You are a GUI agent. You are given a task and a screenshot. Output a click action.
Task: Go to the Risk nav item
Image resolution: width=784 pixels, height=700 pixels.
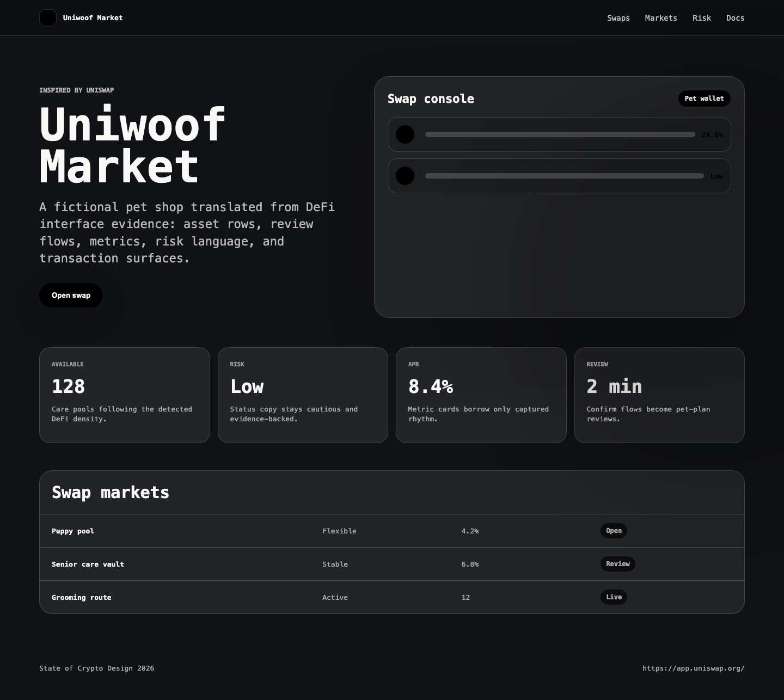(x=702, y=18)
